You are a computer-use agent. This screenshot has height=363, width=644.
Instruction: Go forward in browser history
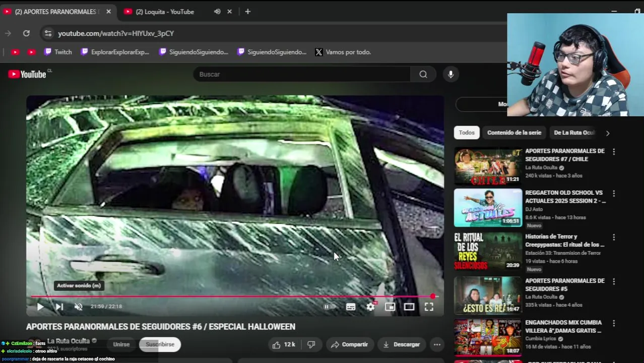pyautogui.click(x=8, y=33)
